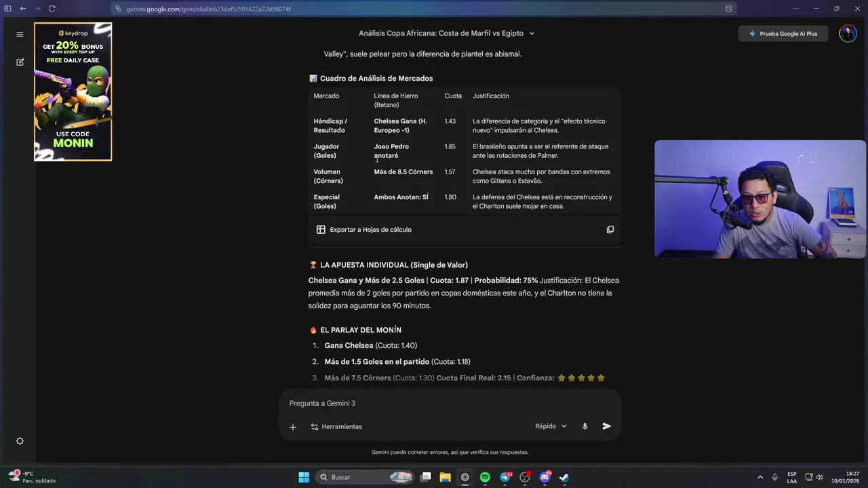The image size is (868, 488).
Task: Open the Gemini main menu hamburger
Action: pyautogui.click(x=20, y=34)
